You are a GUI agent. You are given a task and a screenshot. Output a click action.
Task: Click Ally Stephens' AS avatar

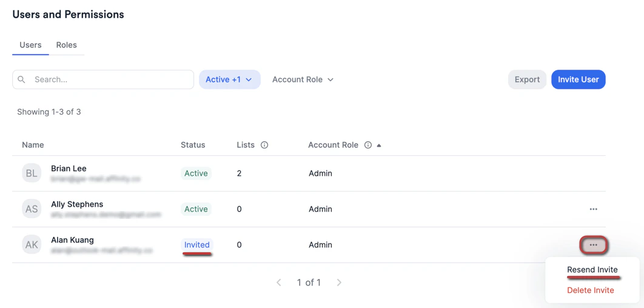pyautogui.click(x=32, y=209)
